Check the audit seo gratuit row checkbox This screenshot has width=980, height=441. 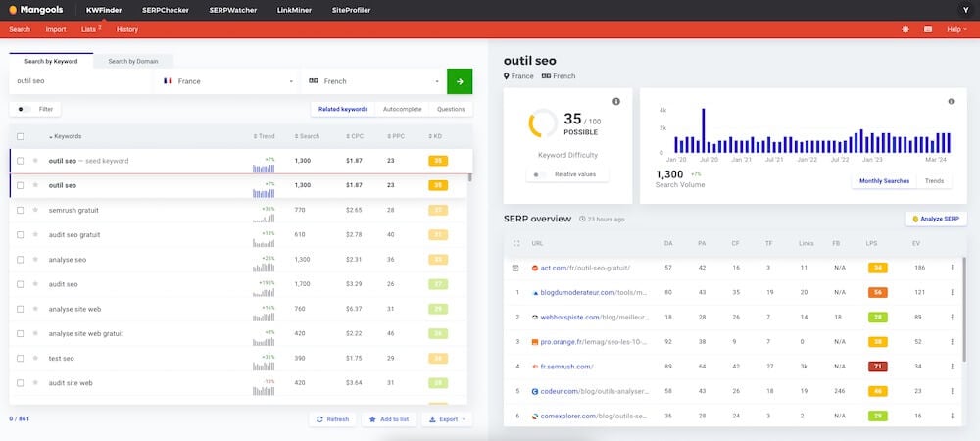coord(21,235)
